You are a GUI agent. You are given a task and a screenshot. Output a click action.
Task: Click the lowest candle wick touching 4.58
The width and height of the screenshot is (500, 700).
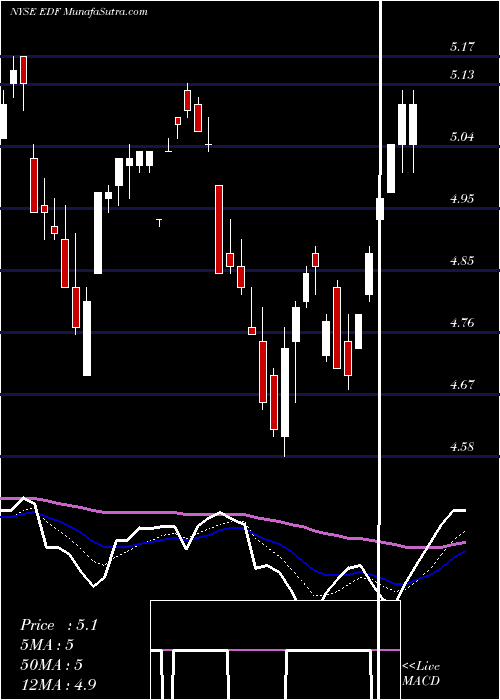pos(284,446)
